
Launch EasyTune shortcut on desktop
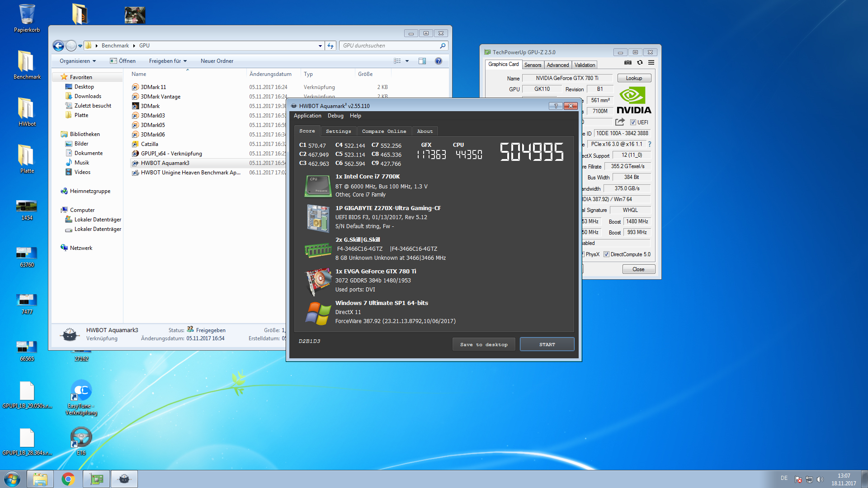pos(81,398)
